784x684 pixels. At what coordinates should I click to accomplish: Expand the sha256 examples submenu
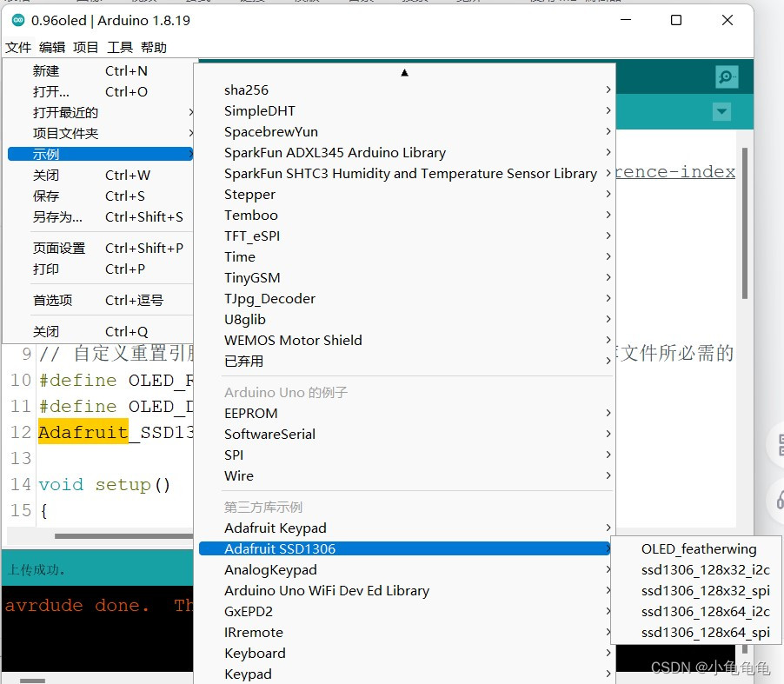pos(406,90)
